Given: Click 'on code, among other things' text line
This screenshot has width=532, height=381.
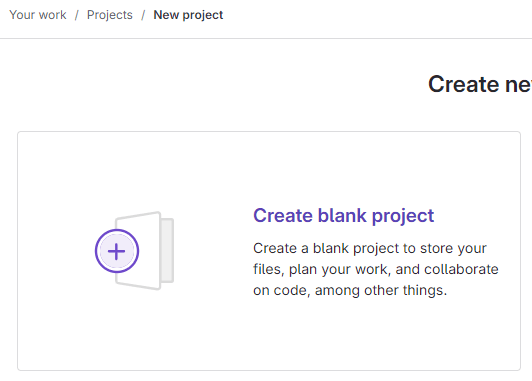Looking at the screenshot, I should pyautogui.click(x=350, y=290).
